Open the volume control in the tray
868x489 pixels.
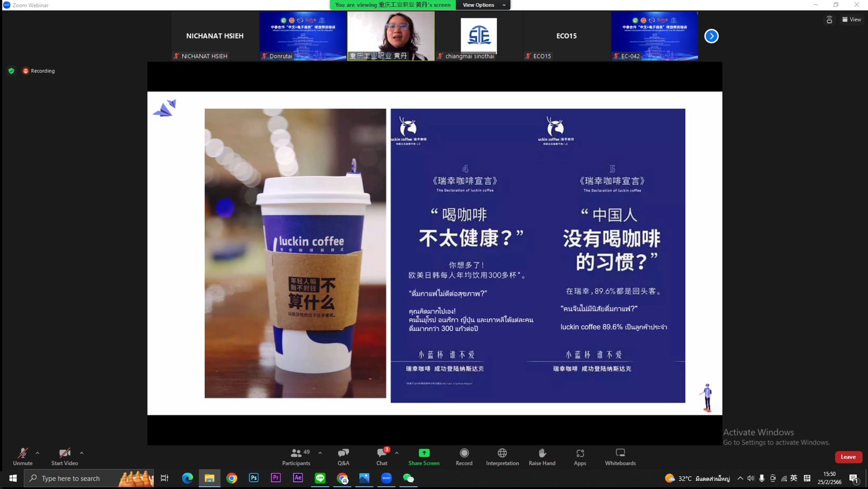pos(751,479)
